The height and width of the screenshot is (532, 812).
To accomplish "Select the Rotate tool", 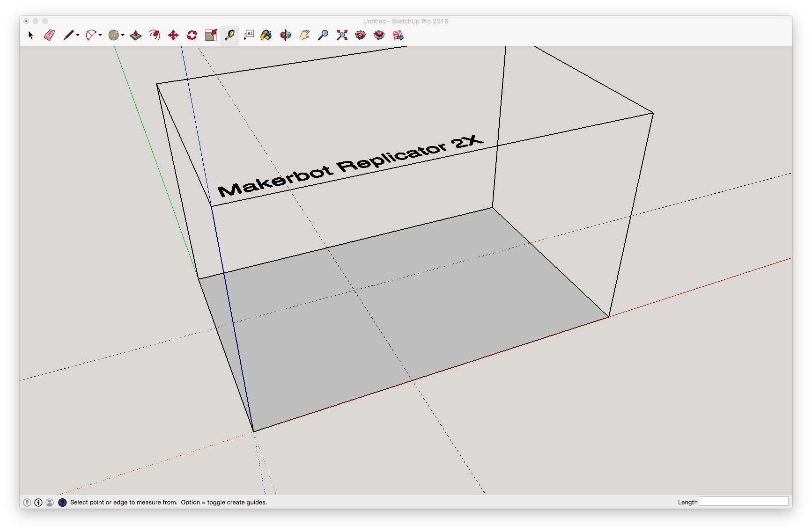I will tap(192, 35).
